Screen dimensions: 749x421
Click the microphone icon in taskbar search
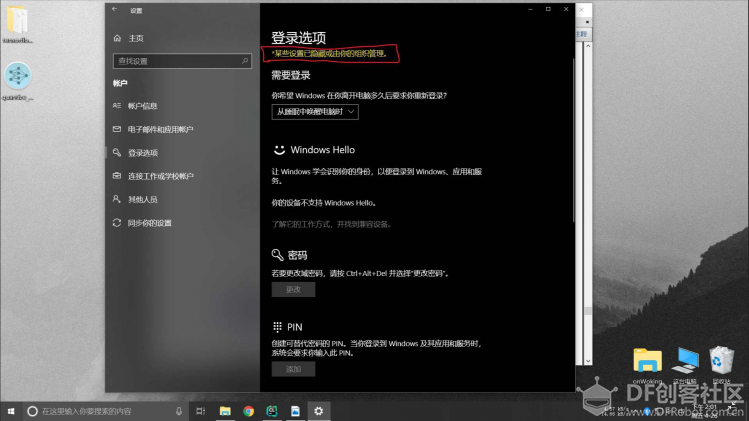pos(179,411)
